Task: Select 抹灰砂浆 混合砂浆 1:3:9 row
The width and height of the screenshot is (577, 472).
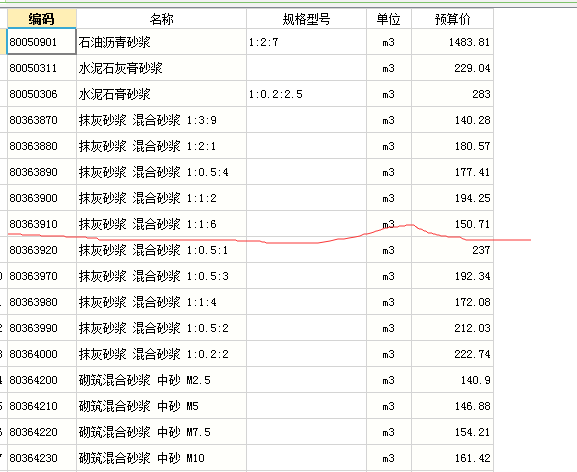Action: tap(250, 120)
